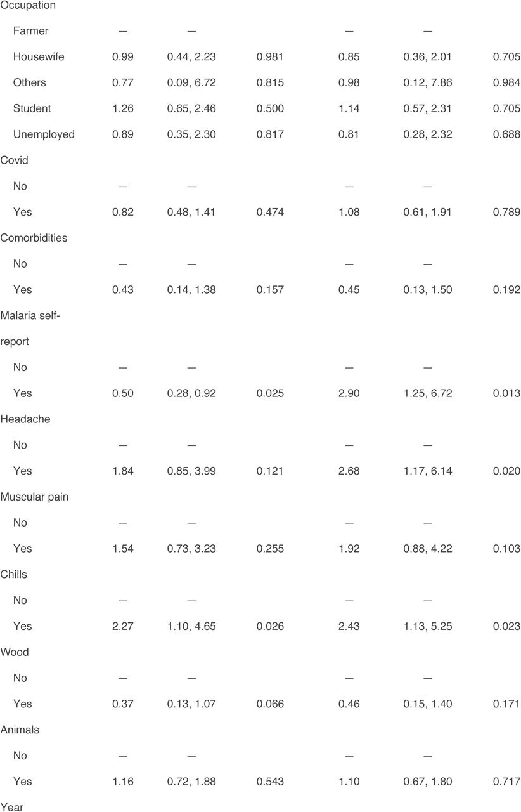
Task: Click the Occupation row heading
Action: [28, 5]
